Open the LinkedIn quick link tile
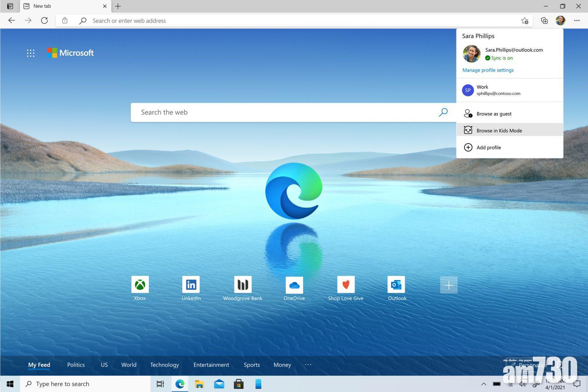Screen dimensions: 588x392 (x=191, y=285)
